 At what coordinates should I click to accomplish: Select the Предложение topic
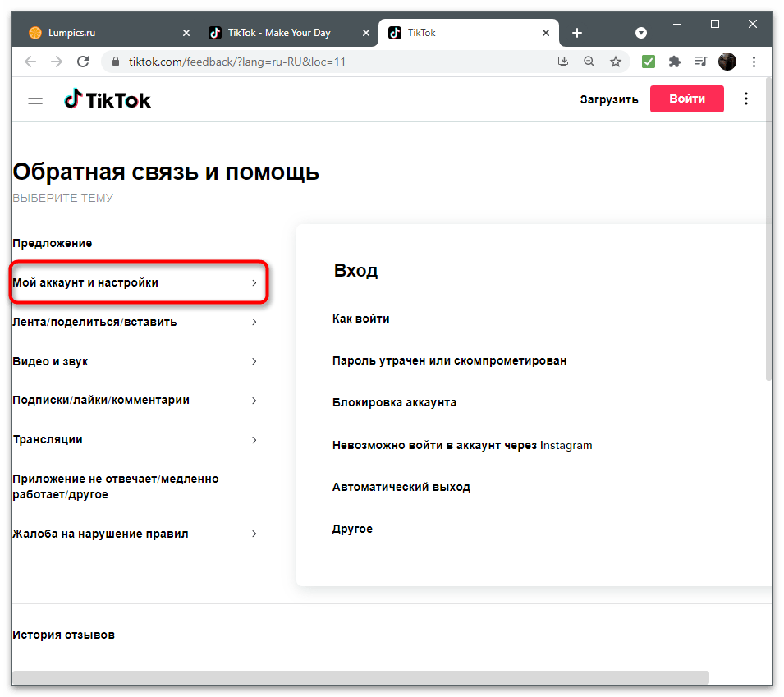(x=52, y=243)
